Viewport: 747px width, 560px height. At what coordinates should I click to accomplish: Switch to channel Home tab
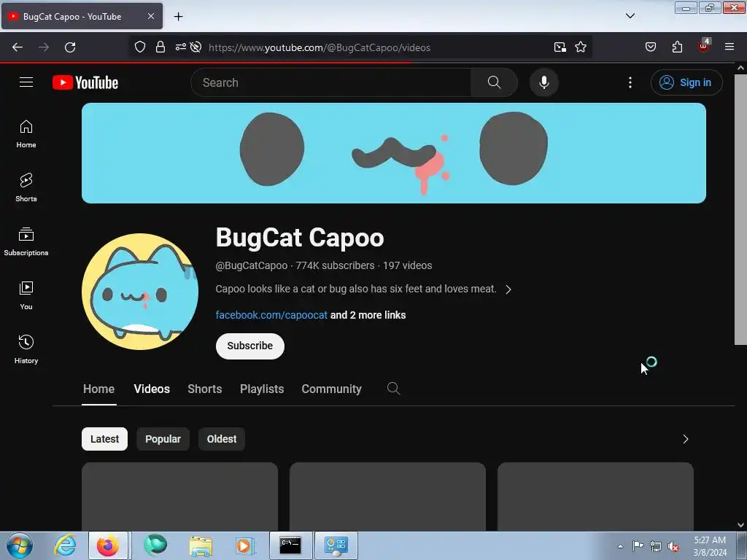pos(99,389)
